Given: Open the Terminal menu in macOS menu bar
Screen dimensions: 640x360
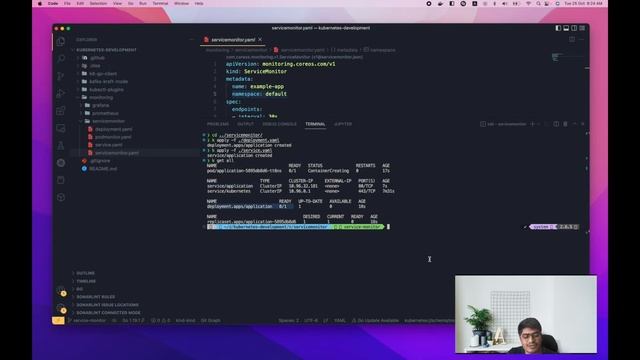Looking at the screenshot, I should pyautogui.click(x=160, y=3).
